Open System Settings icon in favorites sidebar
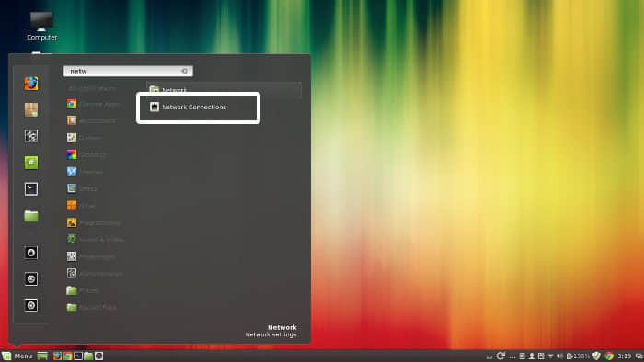This screenshot has width=644, height=362. [x=30, y=136]
